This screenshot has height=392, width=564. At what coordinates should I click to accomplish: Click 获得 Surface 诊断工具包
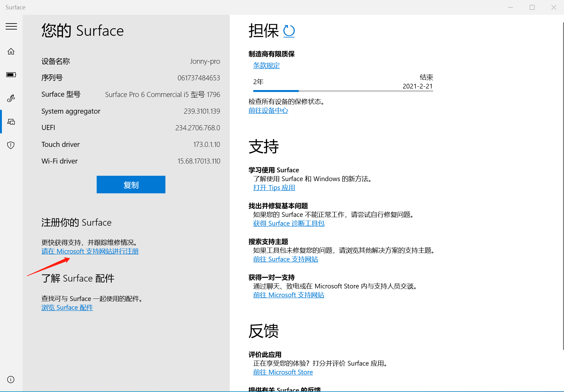click(288, 223)
